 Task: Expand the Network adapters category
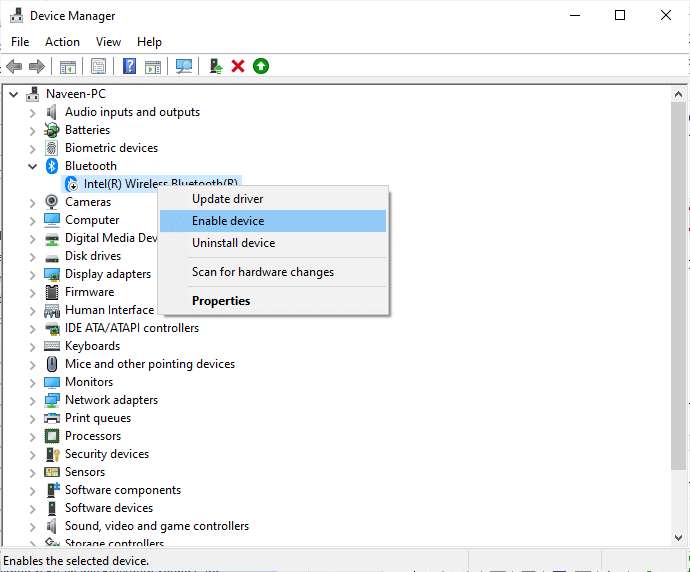pyautogui.click(x=33, y=400)
